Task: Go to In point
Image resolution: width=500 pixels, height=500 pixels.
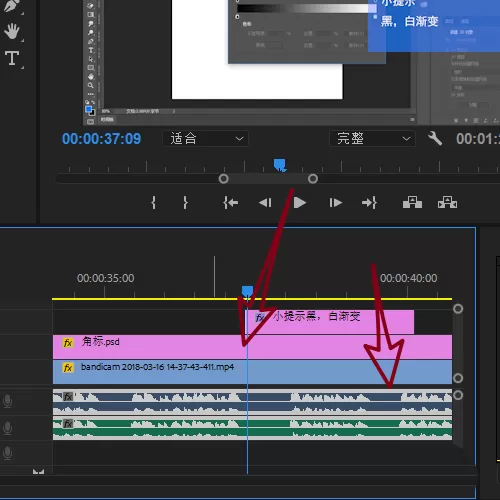Action: [231, 202]
